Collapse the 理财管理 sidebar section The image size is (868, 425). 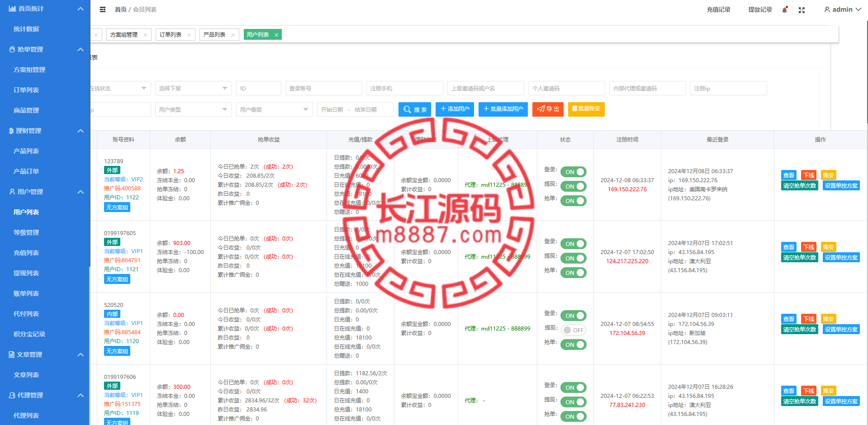pyautogui.click(x=81, y=131)
